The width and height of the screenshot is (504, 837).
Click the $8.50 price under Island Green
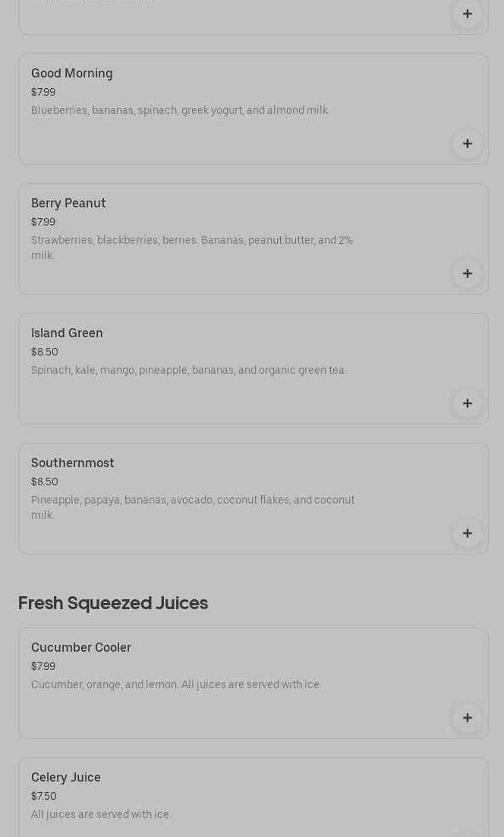coord(45,352)
